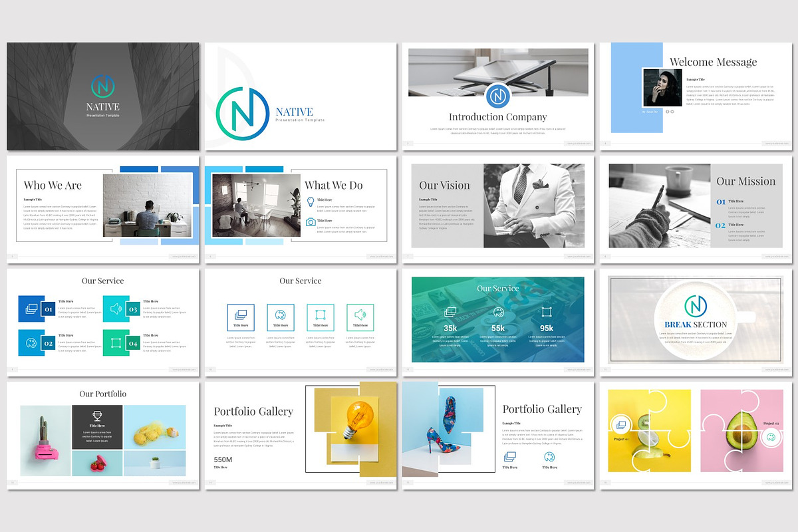Screen dimensions: 798x532
Task: Click the '02' number on the Our Mission slide
Action: [x=721, y=225]
